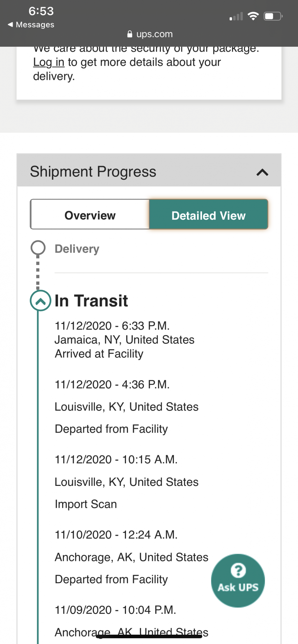Select the Detailed View tab
The width and height of the screenshot is (298, 644).
(208, 215)
